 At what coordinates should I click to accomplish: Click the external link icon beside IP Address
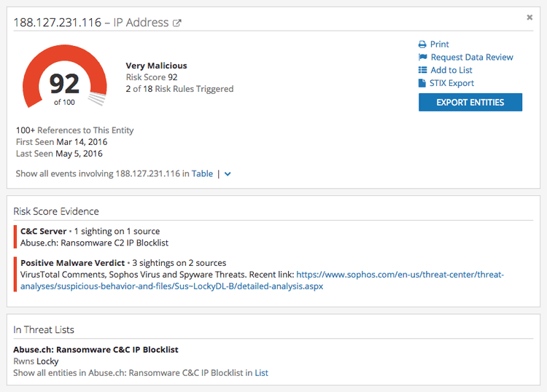tap(176, 23)
